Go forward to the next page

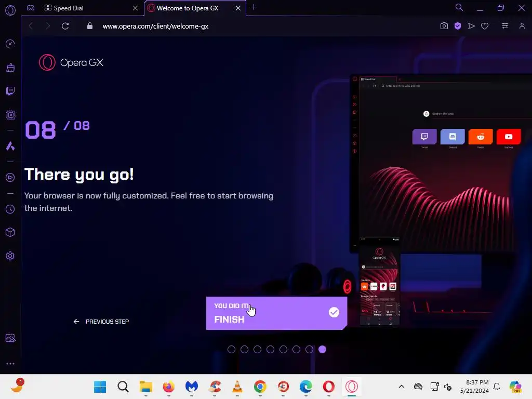[x=47, y=26]
